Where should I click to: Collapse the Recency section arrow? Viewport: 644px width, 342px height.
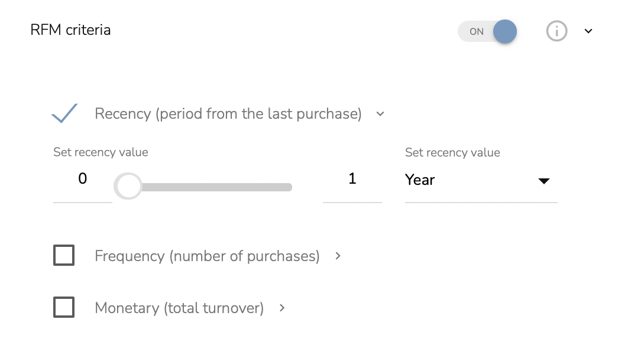pos(380,113)
